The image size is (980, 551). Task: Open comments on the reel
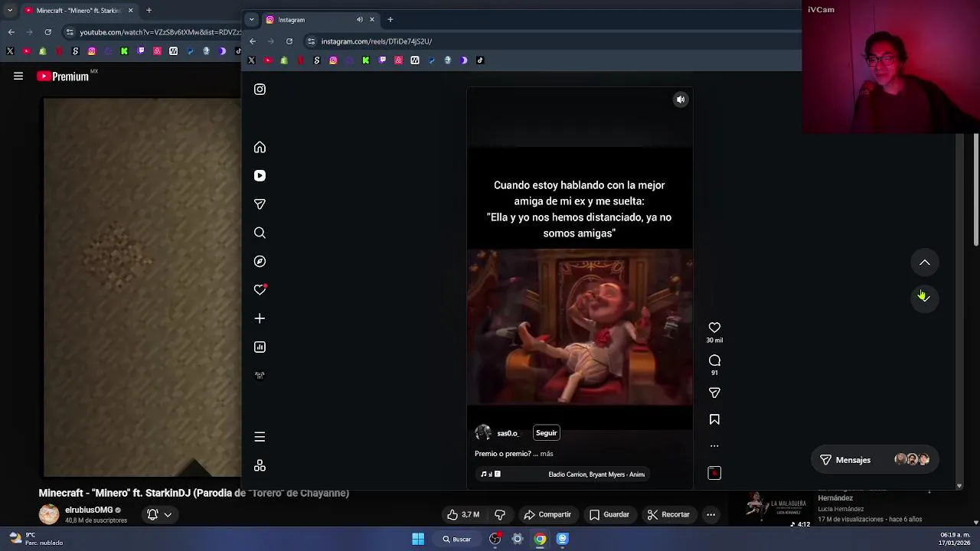click(714, 360)
